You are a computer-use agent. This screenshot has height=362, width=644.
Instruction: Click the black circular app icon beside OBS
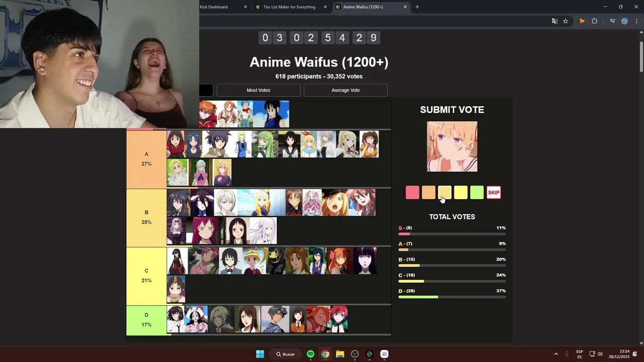click(370, 354)
